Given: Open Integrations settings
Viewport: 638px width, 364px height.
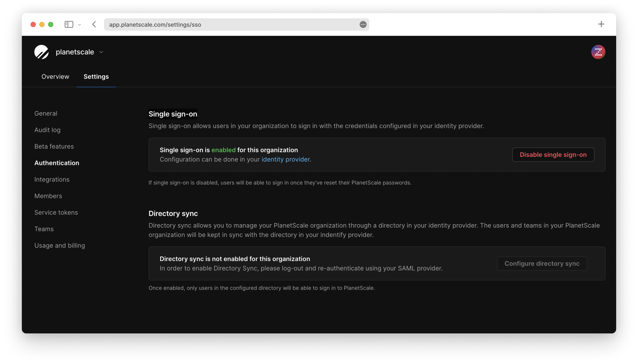Looking at the screenshot, I should coord(52,179).
